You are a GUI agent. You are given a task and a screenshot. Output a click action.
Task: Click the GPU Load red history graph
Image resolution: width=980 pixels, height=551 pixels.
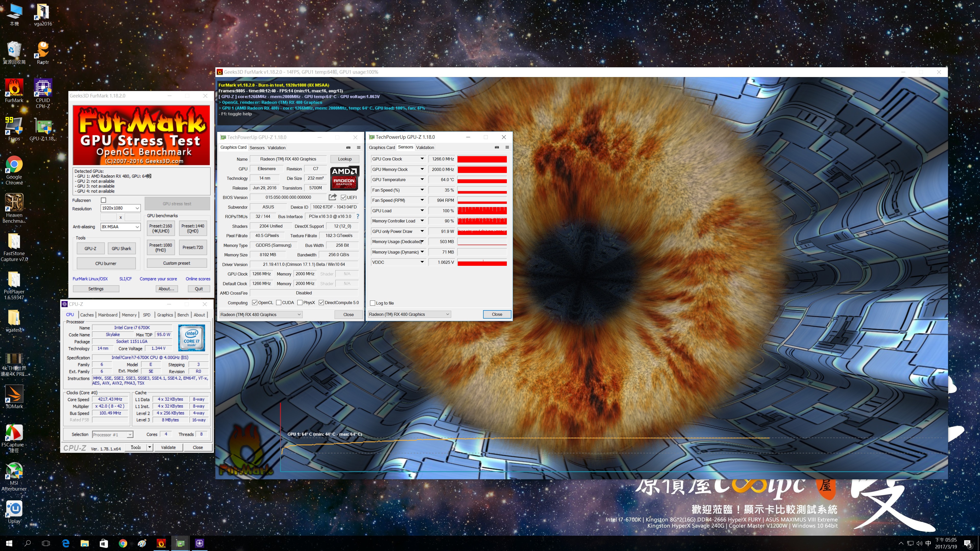click(x=482, y=211)
